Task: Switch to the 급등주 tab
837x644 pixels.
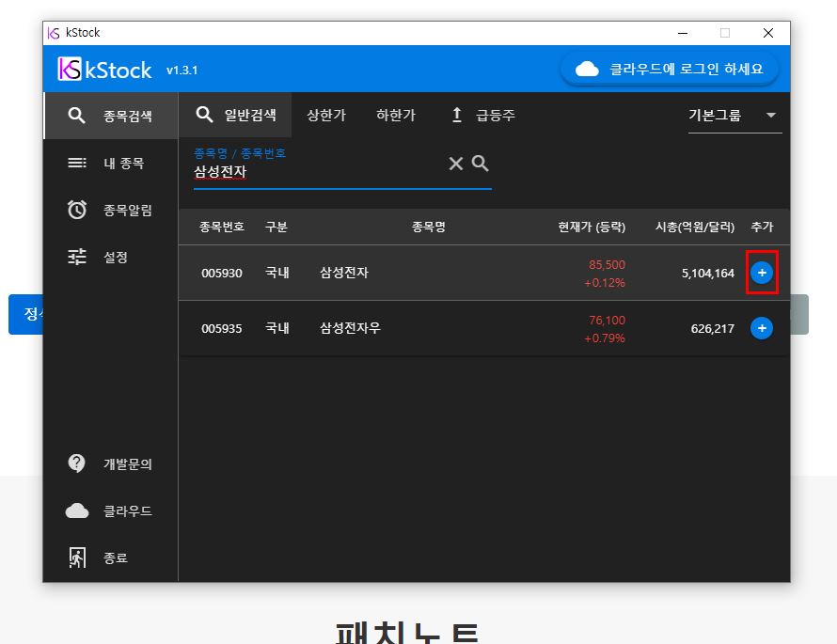Action: pos(483,115)
